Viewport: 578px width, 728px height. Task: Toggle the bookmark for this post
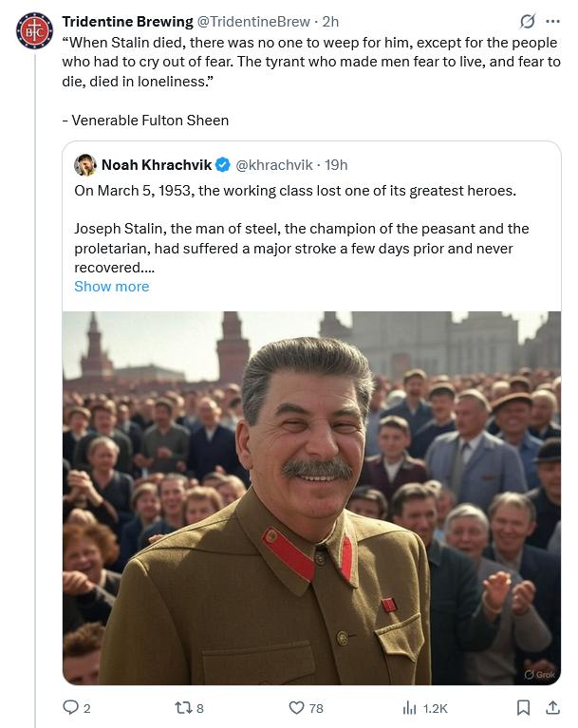pyautogui.click(x=523, y=707)
